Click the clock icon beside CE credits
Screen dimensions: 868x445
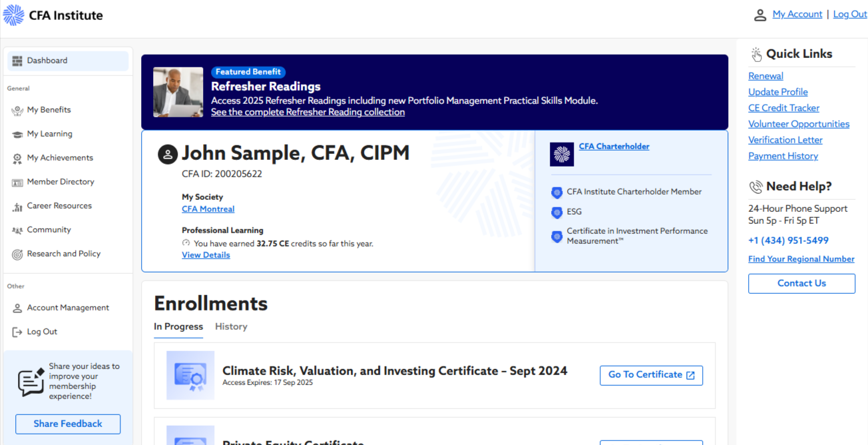tap(186, 243)
